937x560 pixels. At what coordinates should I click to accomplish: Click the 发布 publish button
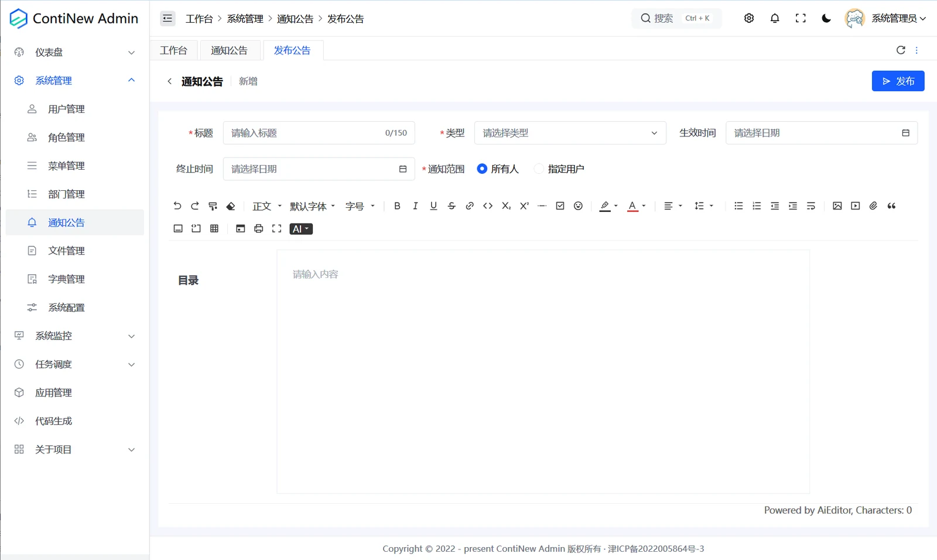point(898,81)
